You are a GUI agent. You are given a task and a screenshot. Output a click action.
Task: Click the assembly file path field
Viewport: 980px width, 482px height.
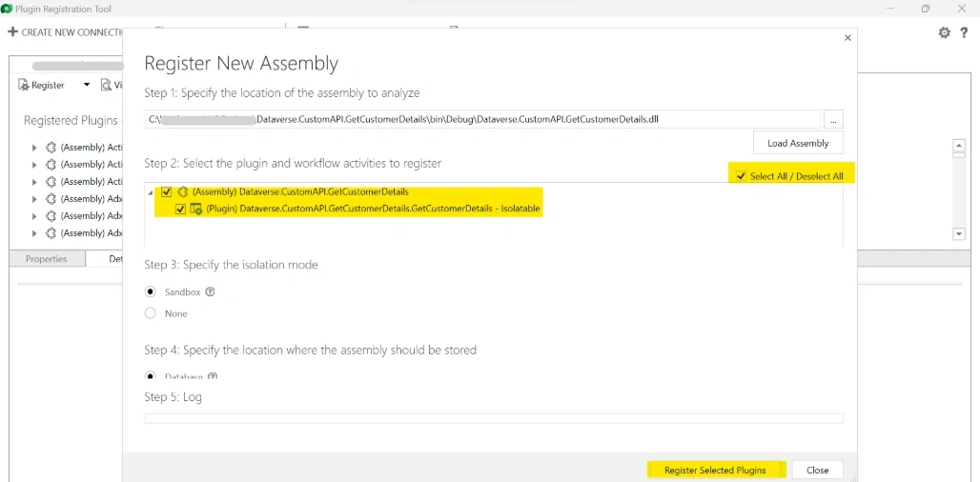[x=482, y=119]
